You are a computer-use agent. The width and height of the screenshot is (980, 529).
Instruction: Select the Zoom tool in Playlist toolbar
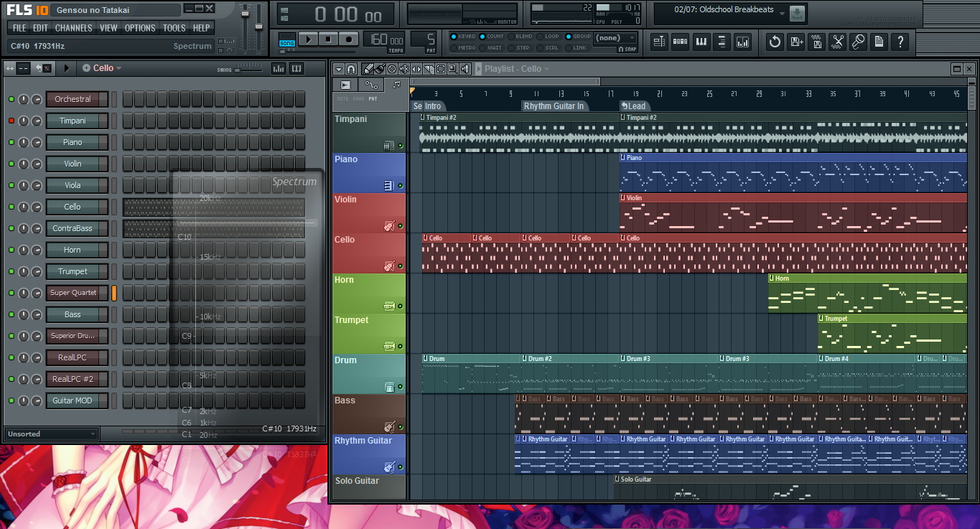tap(453, 69)
